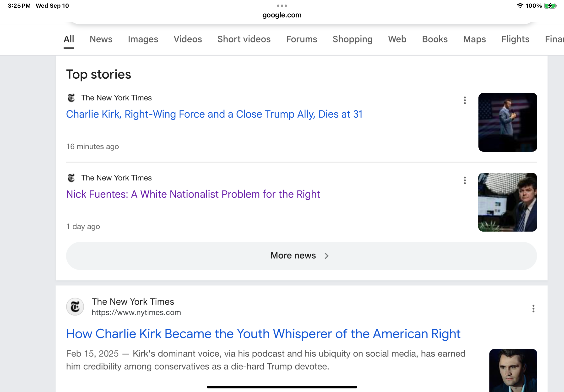Screen dimensions: 564x392
Task: Open options menu for Charlie Kirk Dies story
Action: (465, 100)
